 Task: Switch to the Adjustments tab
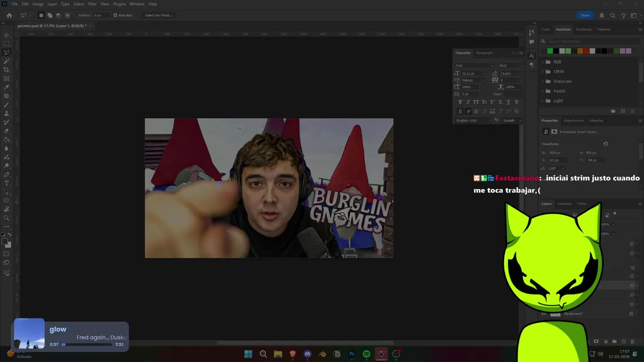(x=574, y=121)
